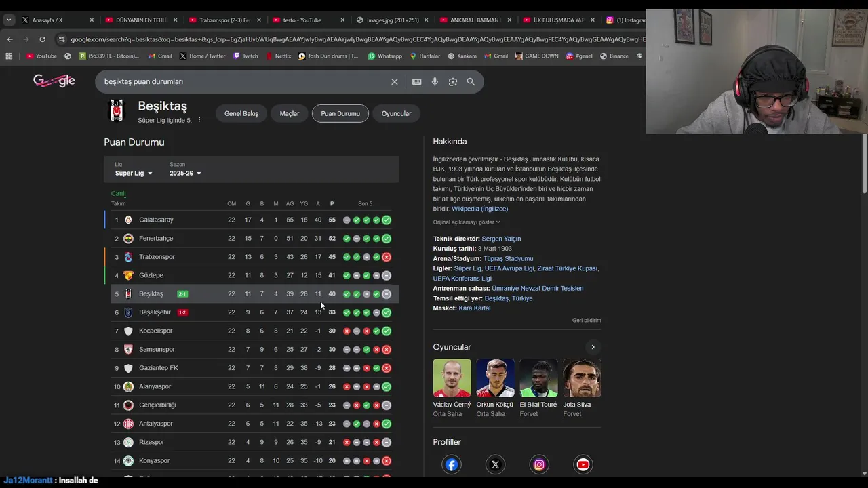Open Jota Silva player photo
868x488 pixels.
click(582, 378)
